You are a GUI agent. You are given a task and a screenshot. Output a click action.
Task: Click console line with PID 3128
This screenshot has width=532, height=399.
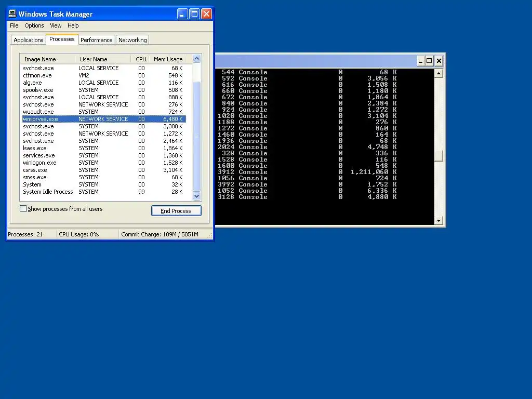tap(308, 197)
